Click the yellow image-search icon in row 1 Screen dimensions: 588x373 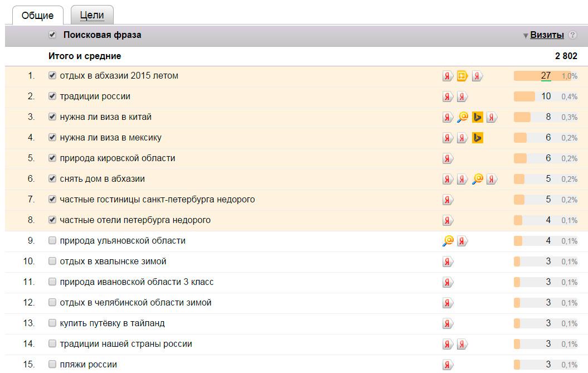[462, 76]
